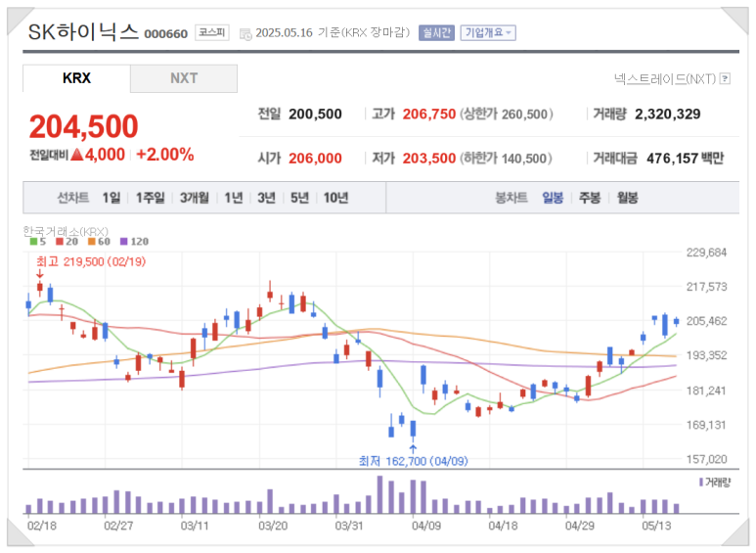Click the low price 203,500
The height and width of the screenshot is (553, 756).
429,159
